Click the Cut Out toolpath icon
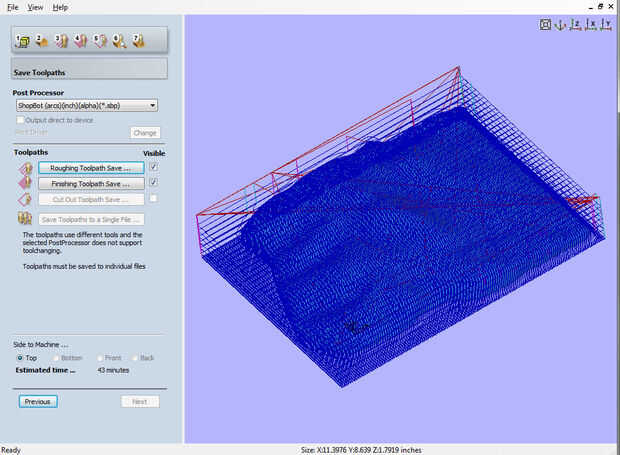 25,199
